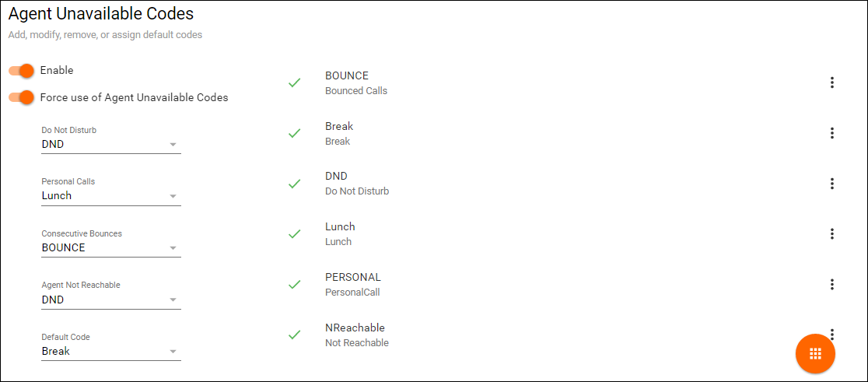This screenshot has height=382, width=868.
Task: Open the three-dot menu for DND code
Action: point(831,184)
